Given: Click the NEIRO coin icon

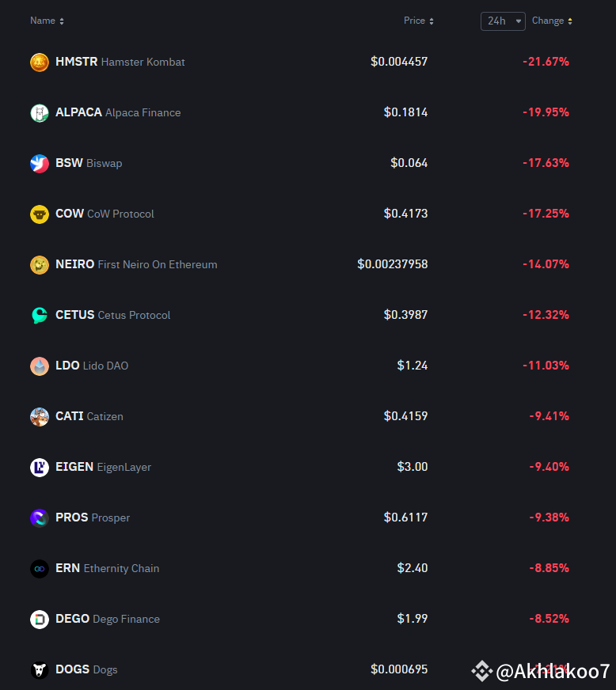Looking at the screenshot, I should pos(39,264).
